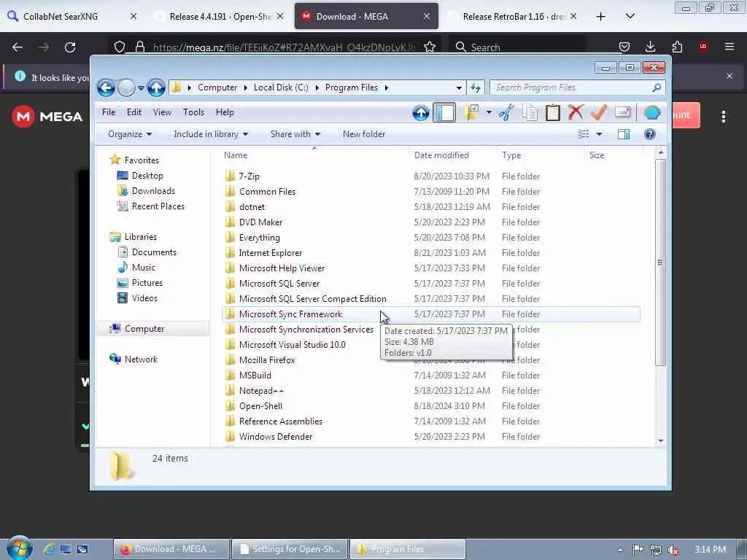Click the blue Help question mark icon
747x560 pixels.
click(650, 134)
